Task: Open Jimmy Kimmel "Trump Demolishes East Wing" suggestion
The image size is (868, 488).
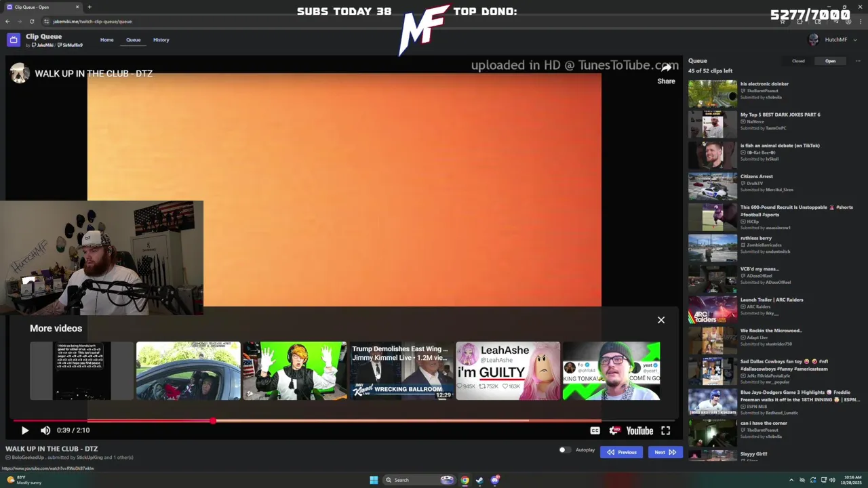Action: pyautogui.click(x=401, y=371)
